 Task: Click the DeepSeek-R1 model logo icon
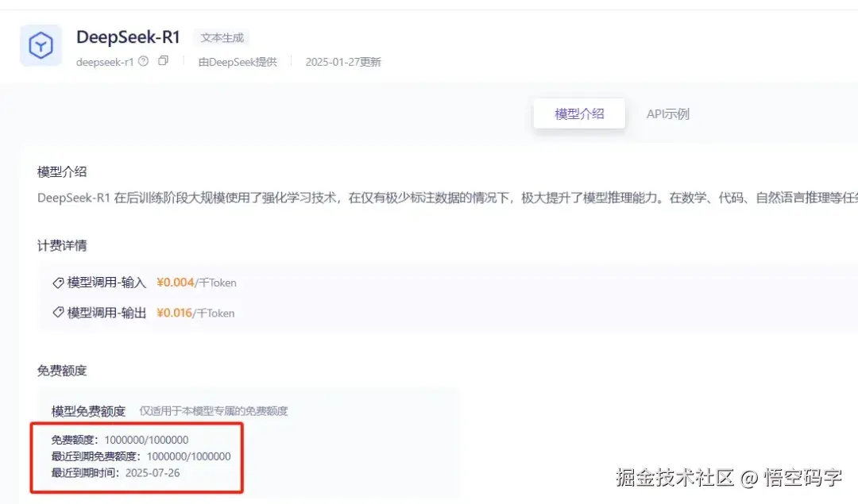[x=41, y=45]
